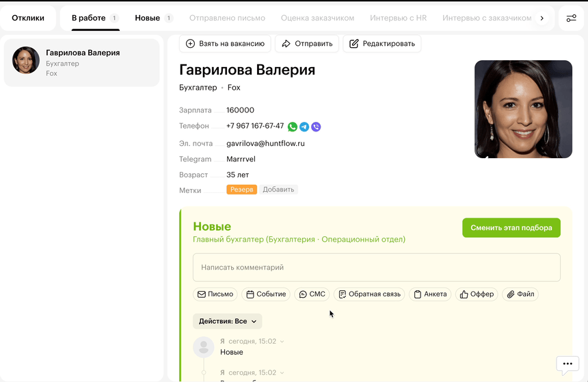Viewport: 588px width, 382px height.
Task: Open the filter settings icon top right
Action: tap(572, 18)
